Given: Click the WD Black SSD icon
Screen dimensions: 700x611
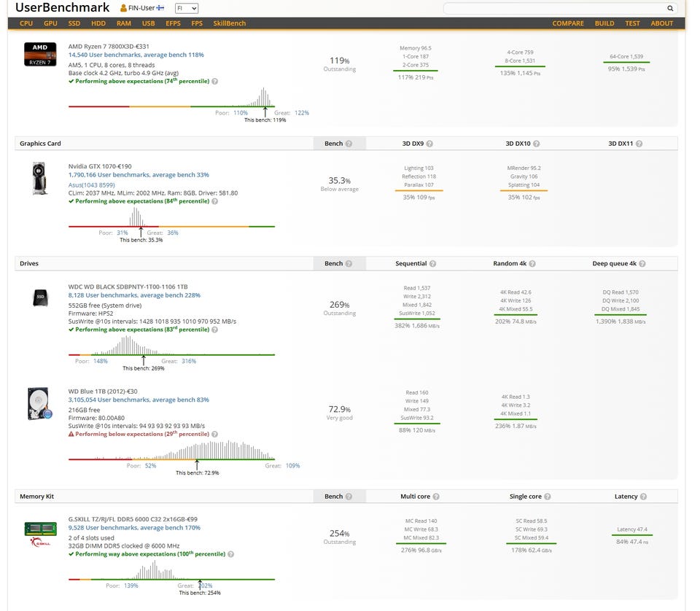Looking at the screenshot, I should 40,297.
